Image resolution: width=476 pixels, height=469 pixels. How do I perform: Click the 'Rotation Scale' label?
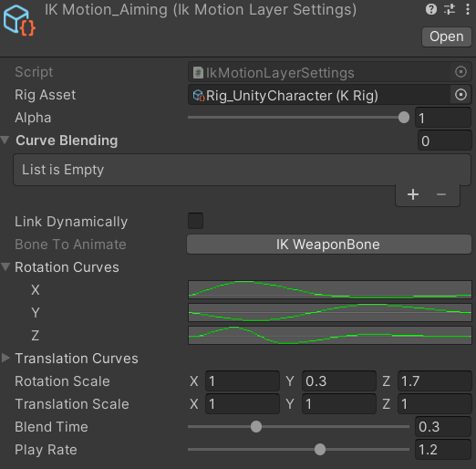tap(62, 380)
